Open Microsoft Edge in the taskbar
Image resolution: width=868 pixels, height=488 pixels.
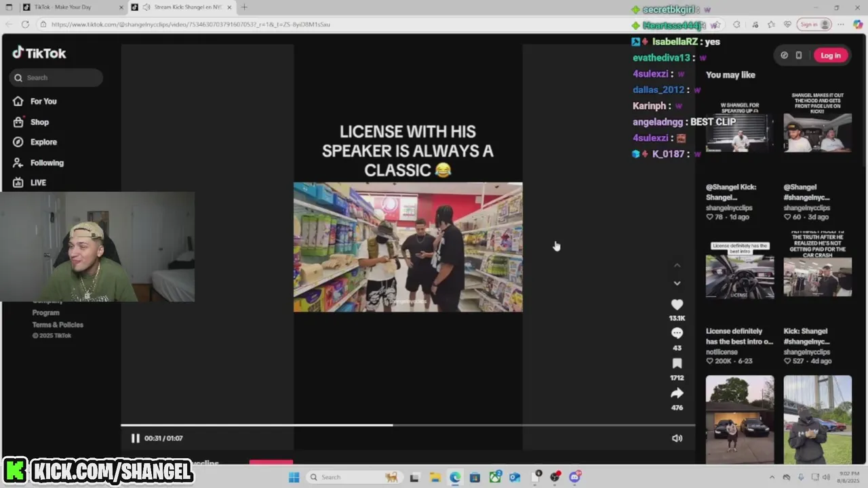coord(455,477)
